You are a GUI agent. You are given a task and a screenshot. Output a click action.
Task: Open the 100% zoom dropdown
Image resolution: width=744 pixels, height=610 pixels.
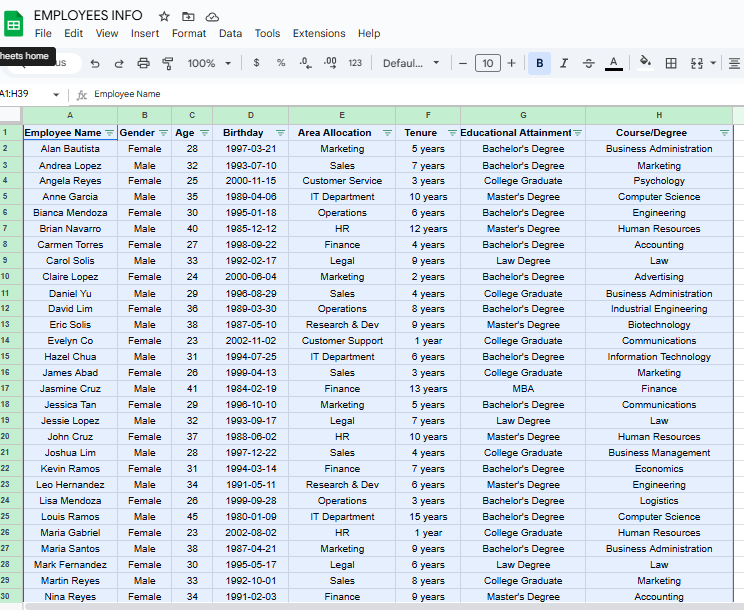click(209, 63)
